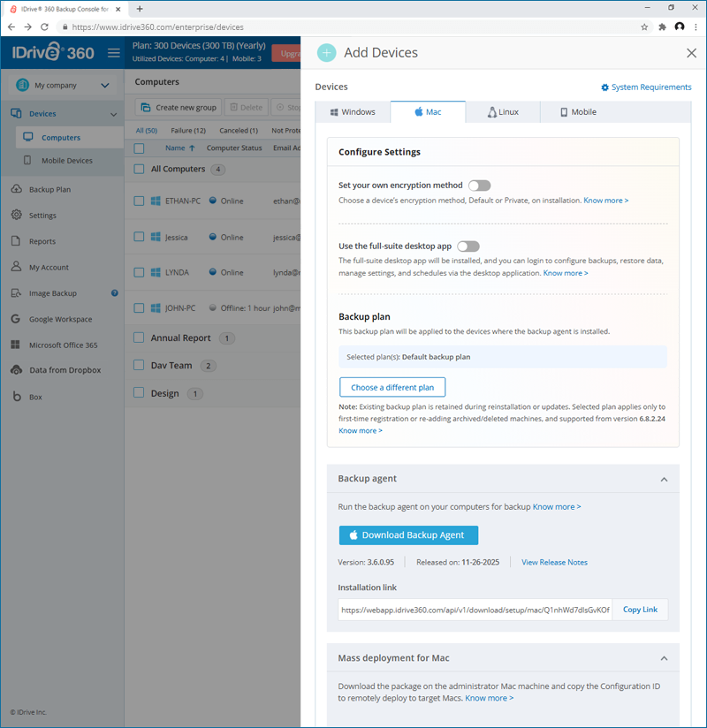Open Know more link for full-suite desktop app

pyautogui.click(x=566, y=273)
